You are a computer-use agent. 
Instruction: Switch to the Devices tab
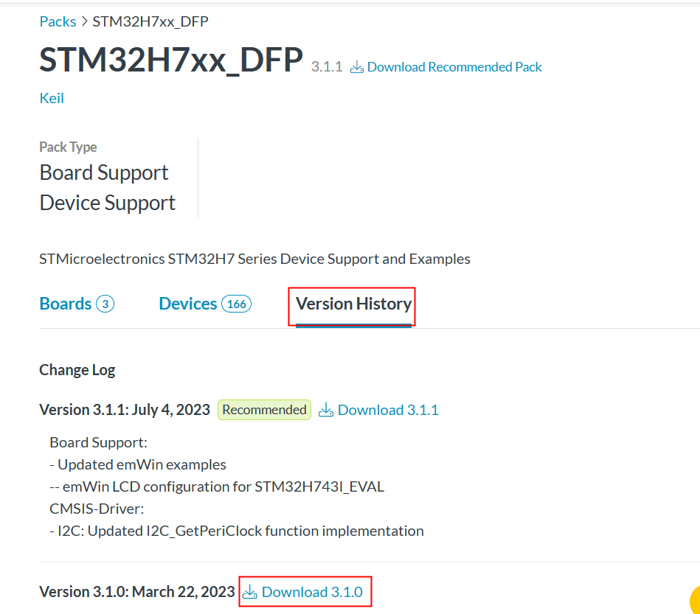click(x=188, y=304)
